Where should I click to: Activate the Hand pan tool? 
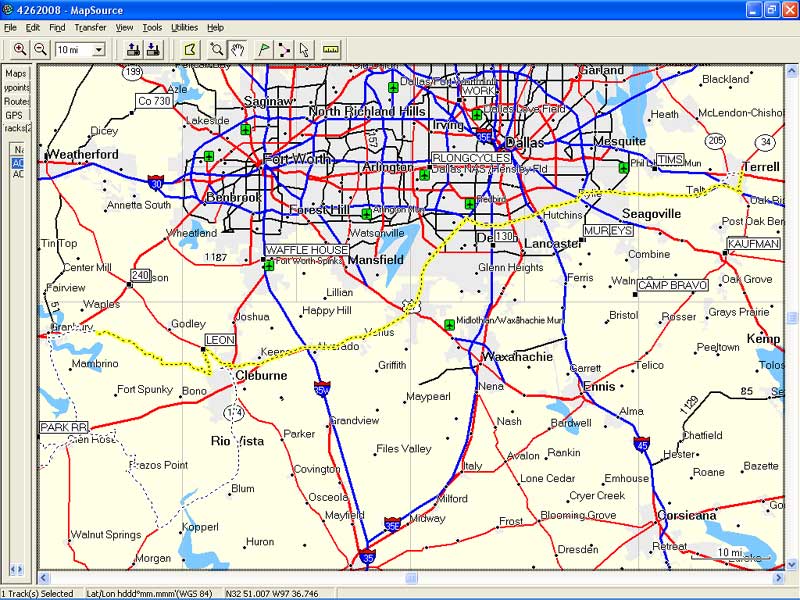pyautogui.click(x=237, y=49)
